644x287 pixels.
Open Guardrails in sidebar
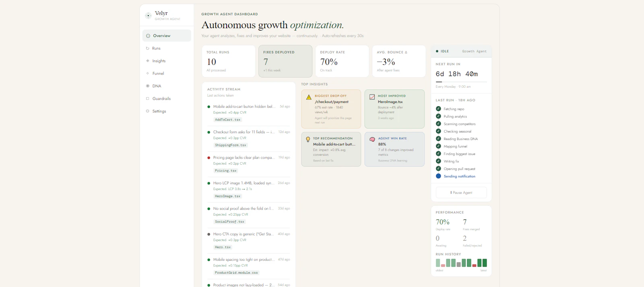coord(167,99)
